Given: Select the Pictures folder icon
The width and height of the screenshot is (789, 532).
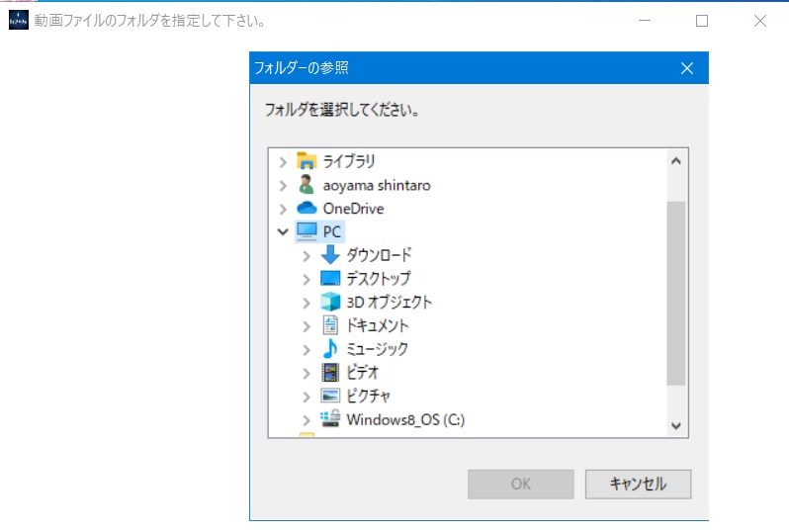Looking at the screenshot, I should click(x=330, y=396).
